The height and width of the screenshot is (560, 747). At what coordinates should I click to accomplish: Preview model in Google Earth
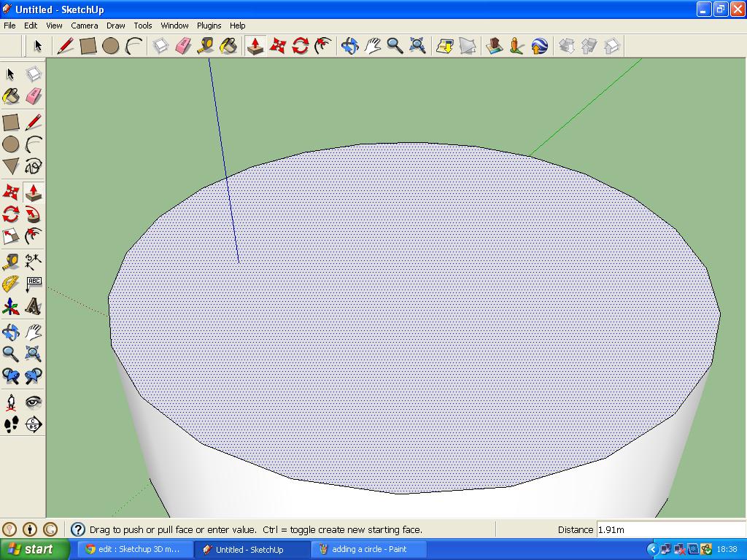point(539,46)
